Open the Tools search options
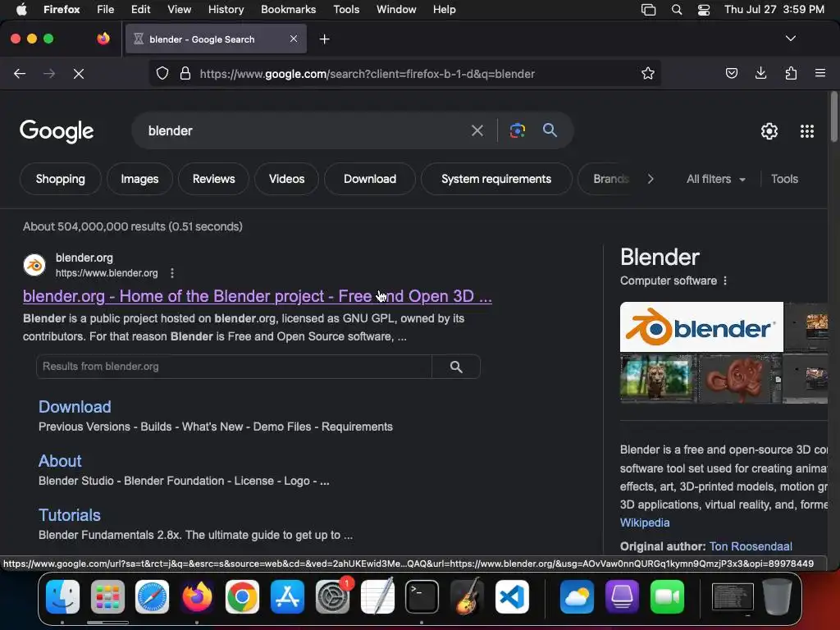Image resolution: width=840 pixels, height=630 pixels. tap(784, 179)
